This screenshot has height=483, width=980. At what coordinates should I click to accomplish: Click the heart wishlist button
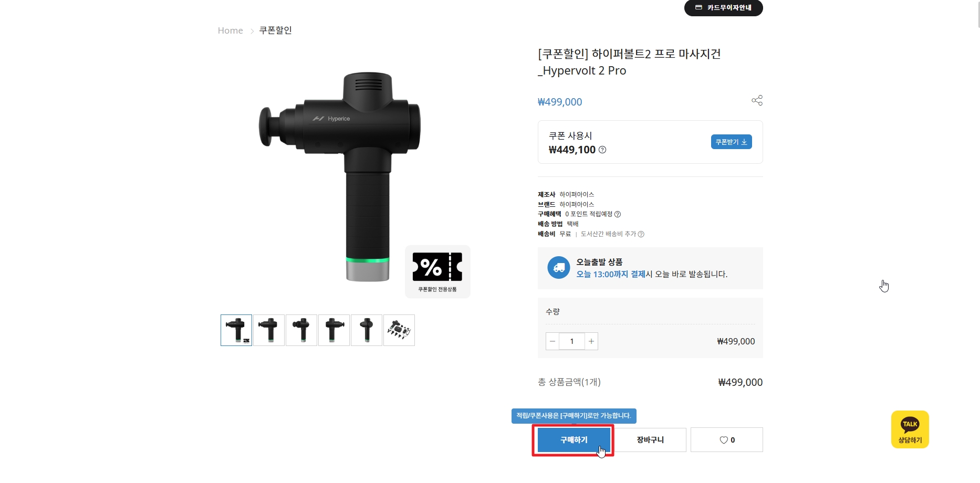(x=726, y=440)
